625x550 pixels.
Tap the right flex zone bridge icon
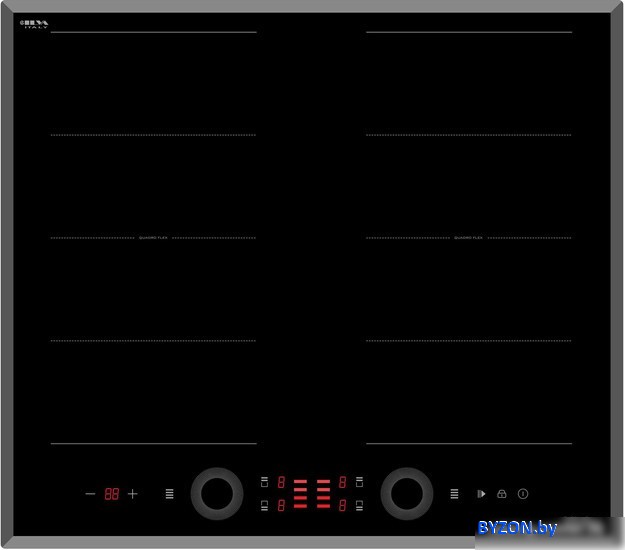pos(454,494)
